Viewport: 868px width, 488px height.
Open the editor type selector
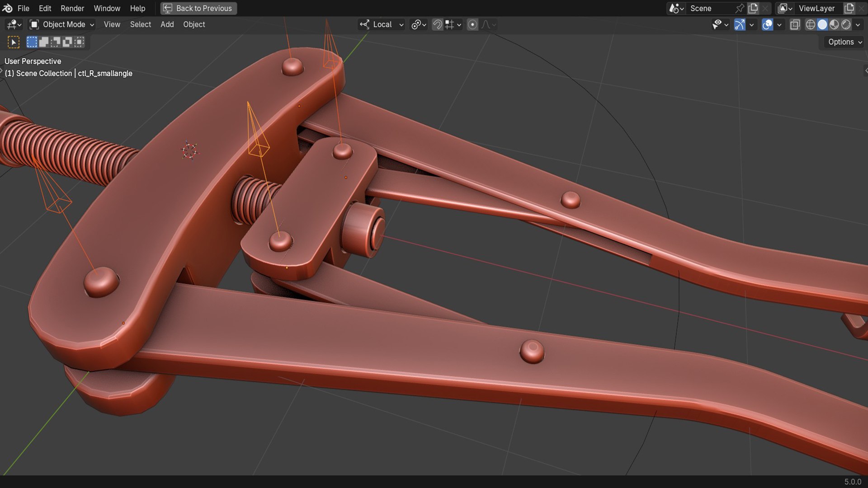(14, 24)
